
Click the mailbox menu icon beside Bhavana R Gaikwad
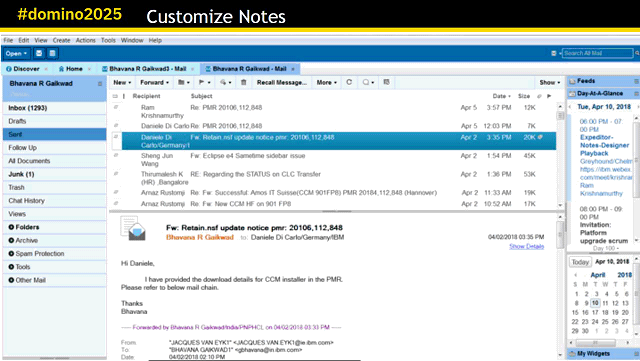point(100,84)
